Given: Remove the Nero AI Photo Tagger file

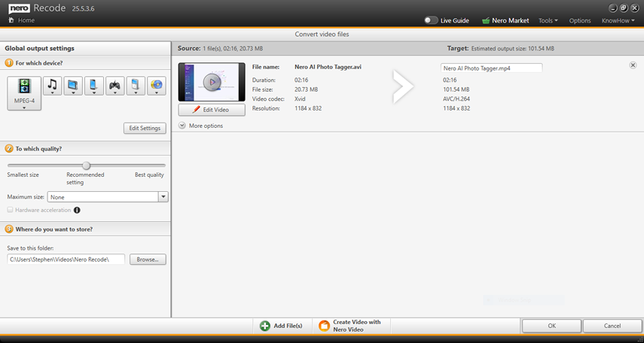Looking at the screenshot, I should click(x=633, y=65).
